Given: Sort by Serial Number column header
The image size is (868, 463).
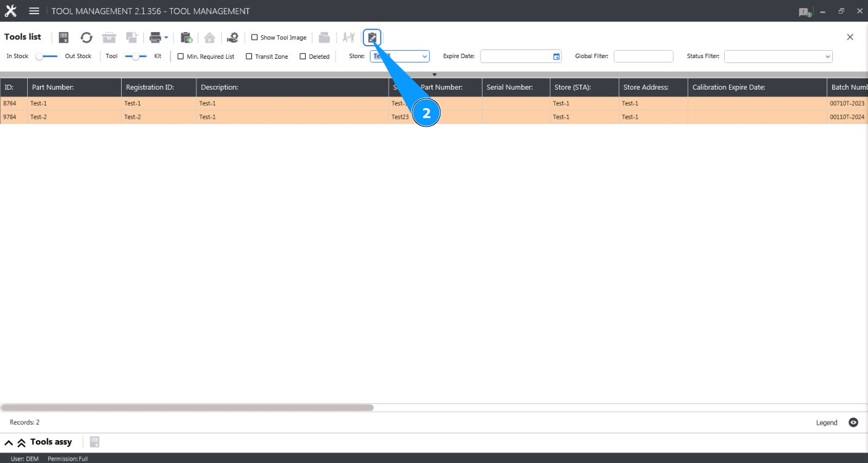Looking at the screenshot, I should click(x=516, y=87).
